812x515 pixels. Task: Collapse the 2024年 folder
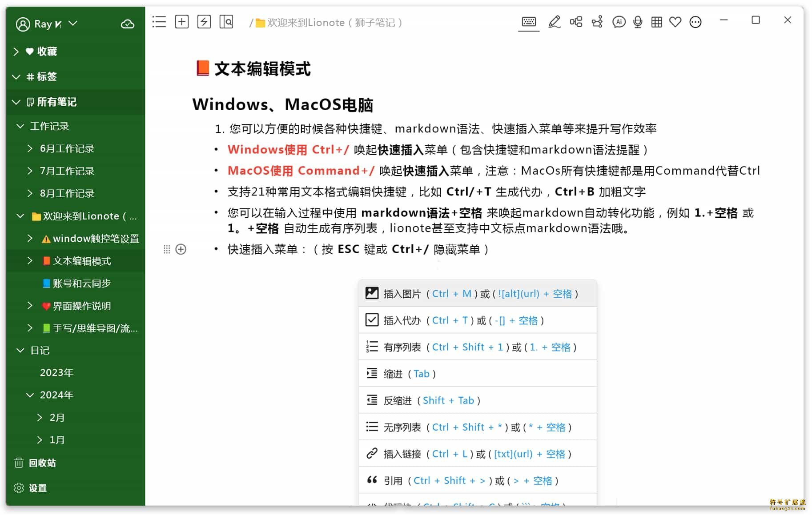pos(30,395)
